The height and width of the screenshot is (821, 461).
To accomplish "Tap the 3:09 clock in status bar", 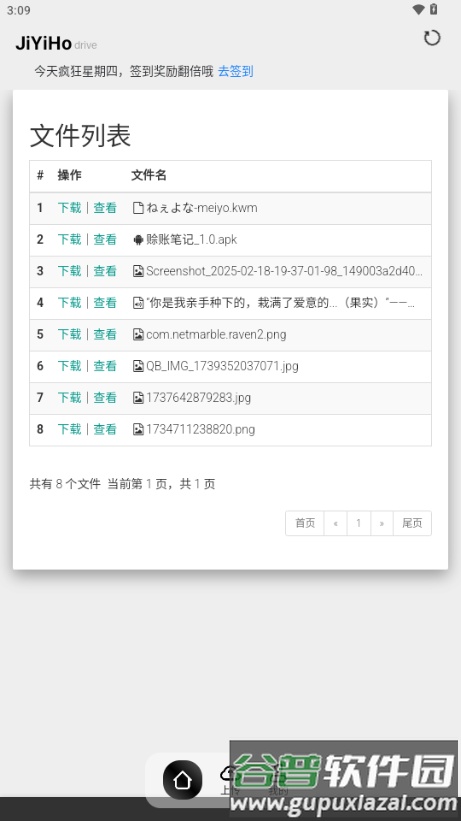I will (18, 10).
